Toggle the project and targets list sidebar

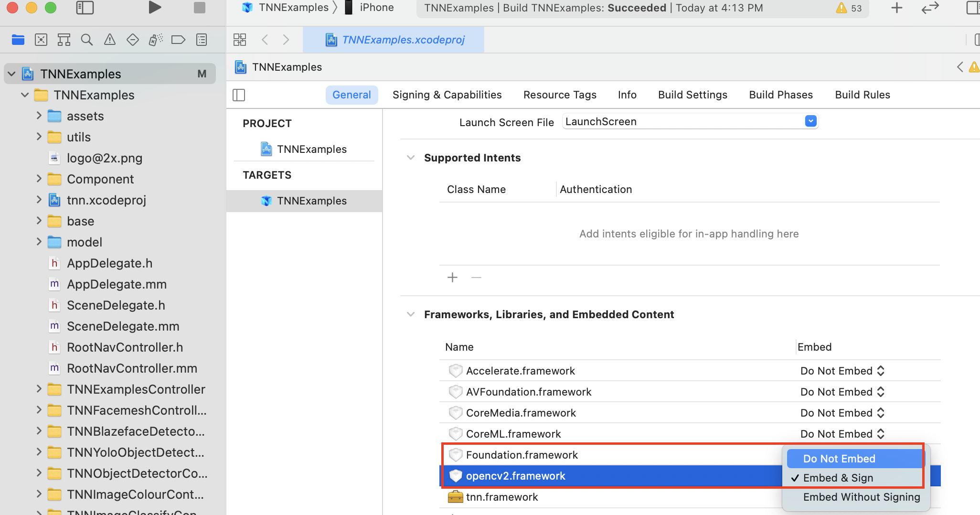tap(239, 95)
